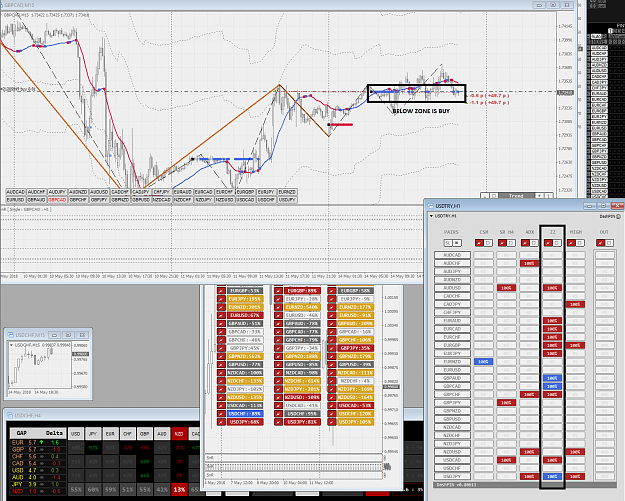Click the JPY column header in GAP table
The width and height of the screenshot is (625, 501).
pyautogui.click(x=93, y=434)
